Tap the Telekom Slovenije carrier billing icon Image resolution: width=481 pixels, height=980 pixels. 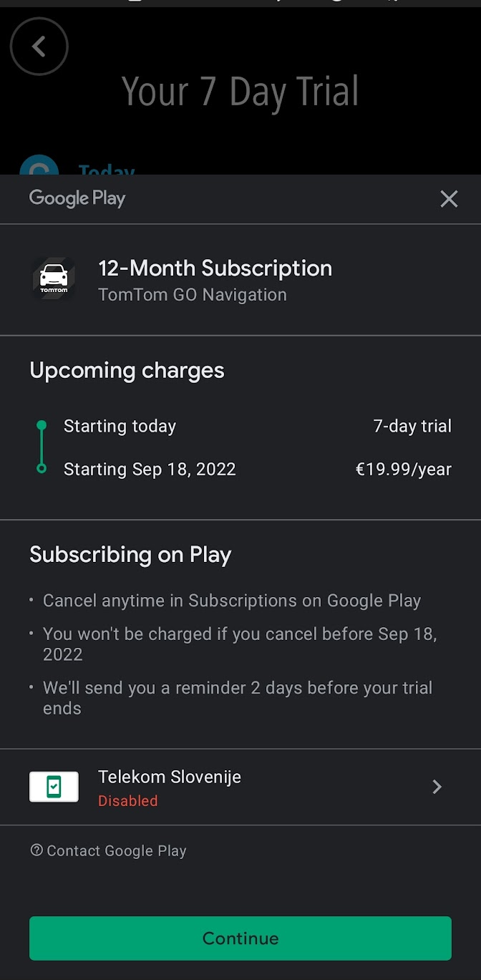(x=54, y=787)
